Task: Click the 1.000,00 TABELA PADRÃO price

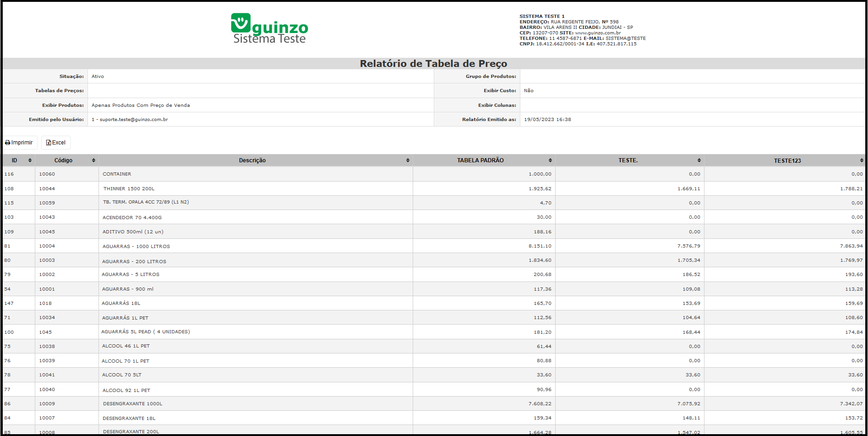Action: pyautogui.click(x=540, y=174)
